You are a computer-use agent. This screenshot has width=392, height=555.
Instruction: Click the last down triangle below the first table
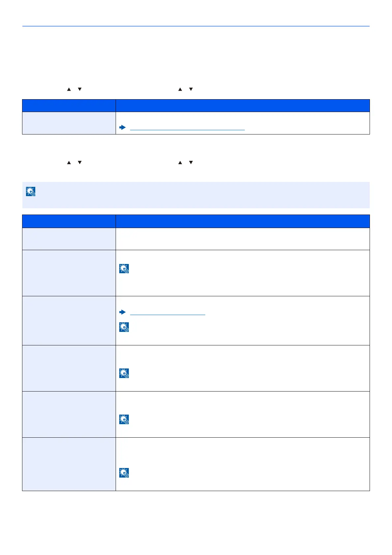pos(191,162)
